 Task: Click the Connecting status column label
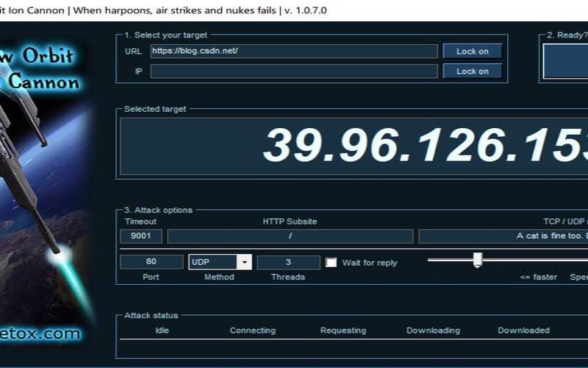[252, 330]
